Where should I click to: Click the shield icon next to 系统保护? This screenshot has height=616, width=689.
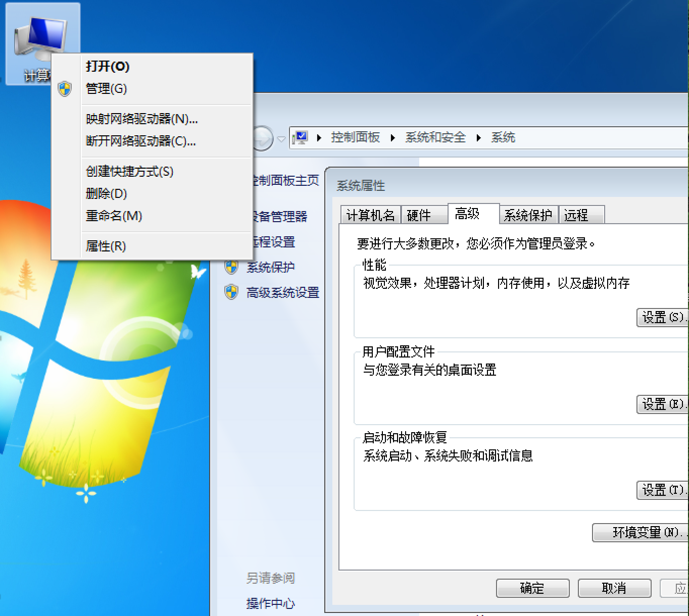(x=231, y=267)
